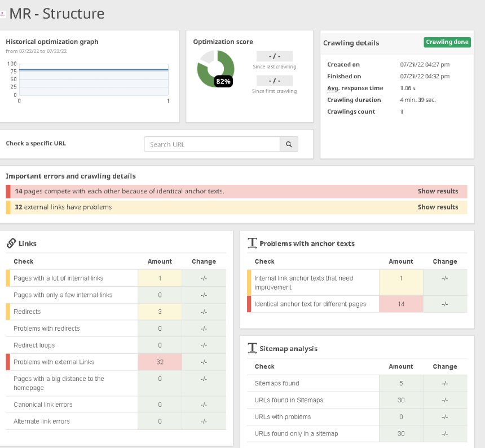485x448 pixels.
Task: Show results for identical anchor text pages
Action: pyautogui.click(x=438, y=192)
